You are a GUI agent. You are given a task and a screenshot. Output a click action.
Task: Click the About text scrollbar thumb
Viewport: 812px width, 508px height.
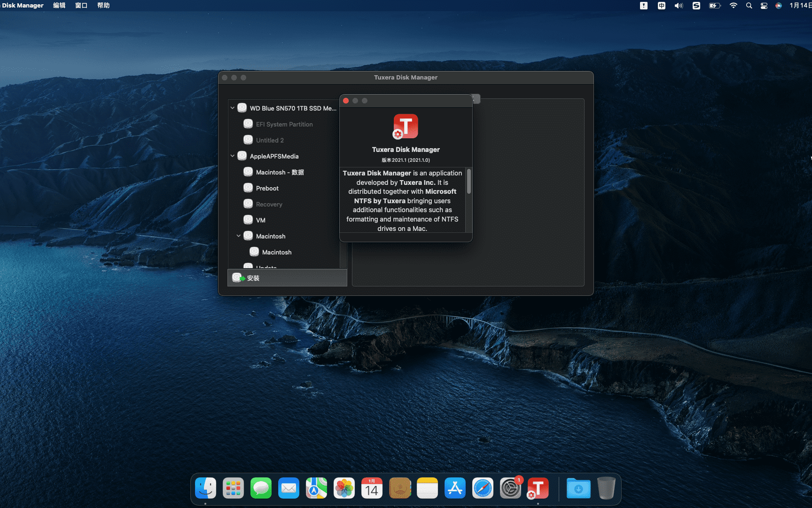click(468, 182)
